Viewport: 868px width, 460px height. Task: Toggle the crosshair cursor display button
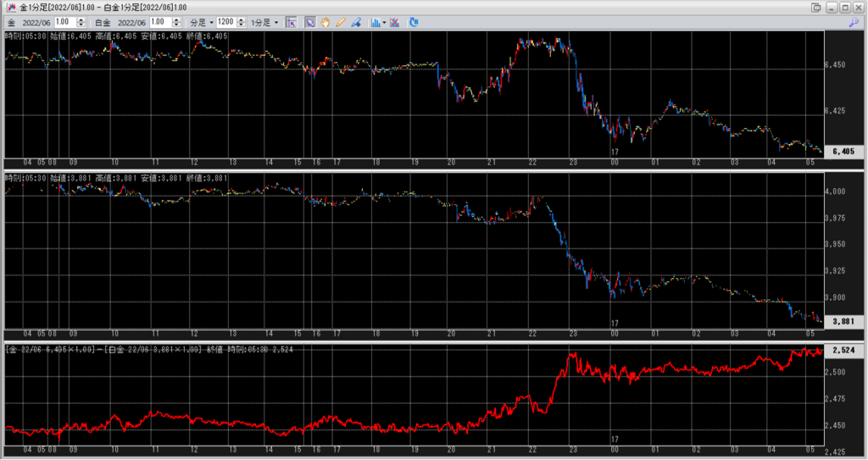[x=291, y=22]
